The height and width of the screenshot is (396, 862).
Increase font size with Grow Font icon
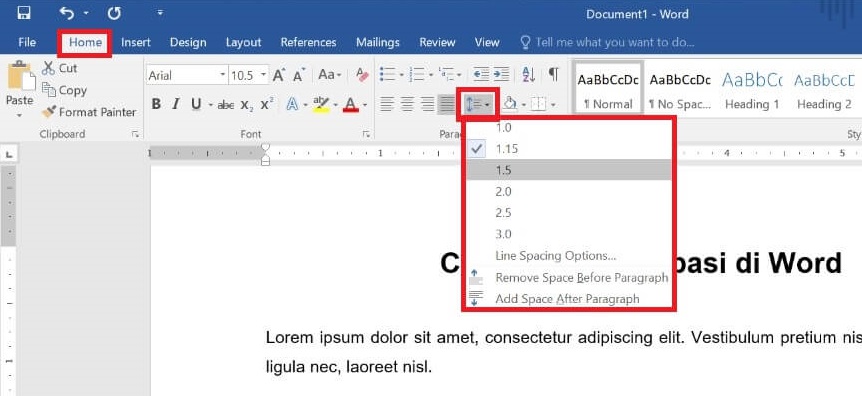(x=279, y=75)
